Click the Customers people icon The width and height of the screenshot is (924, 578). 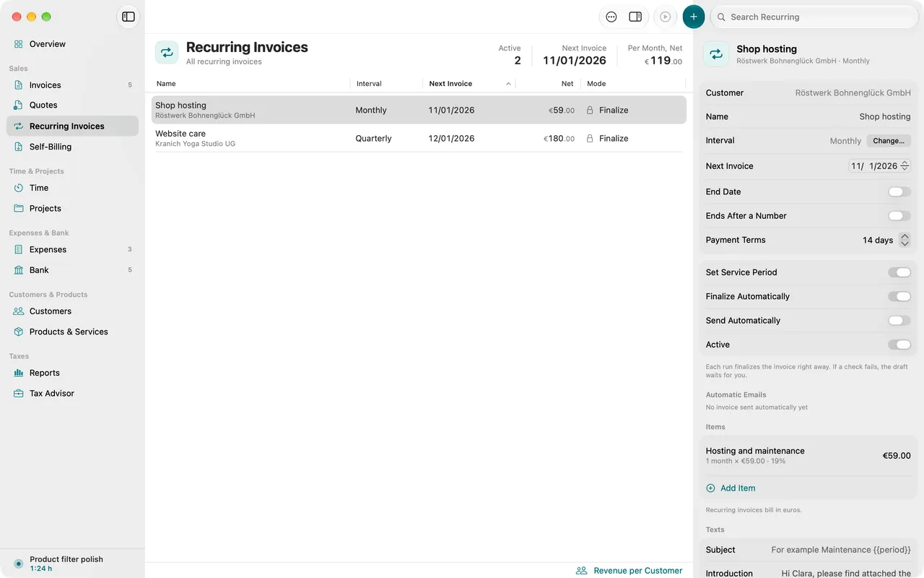click(x=19, y=311)
